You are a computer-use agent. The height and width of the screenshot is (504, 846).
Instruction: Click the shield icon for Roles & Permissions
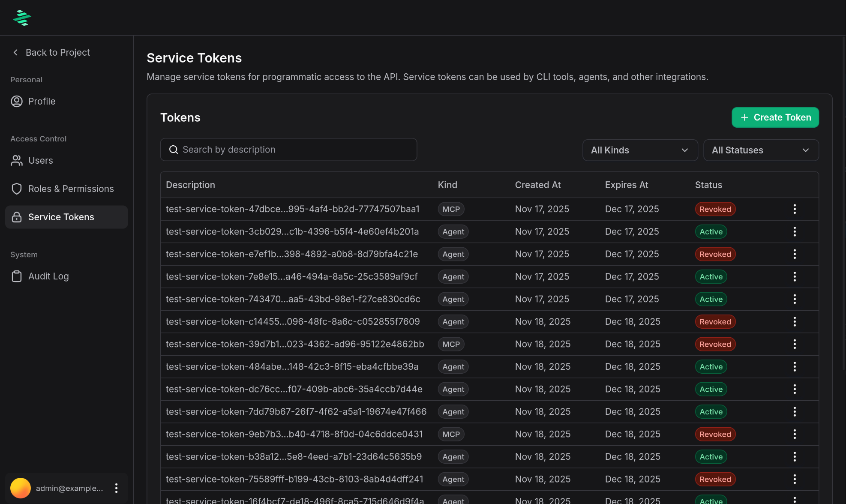(x=17, y=189)
